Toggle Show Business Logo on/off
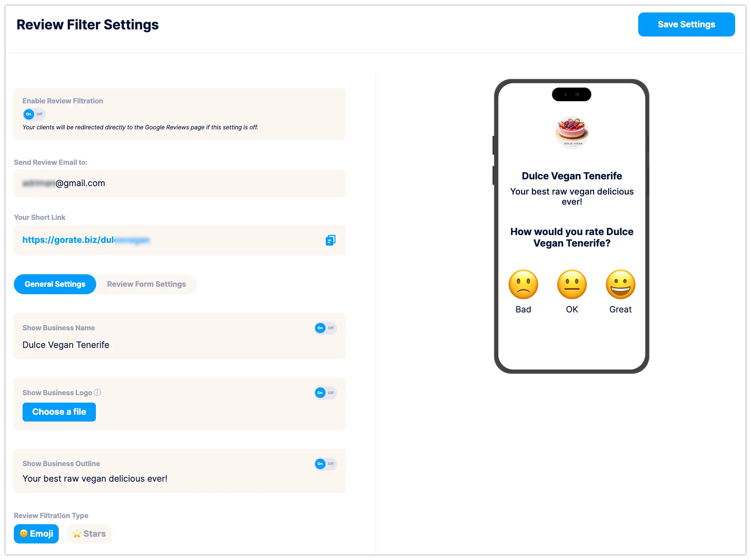 325,392
